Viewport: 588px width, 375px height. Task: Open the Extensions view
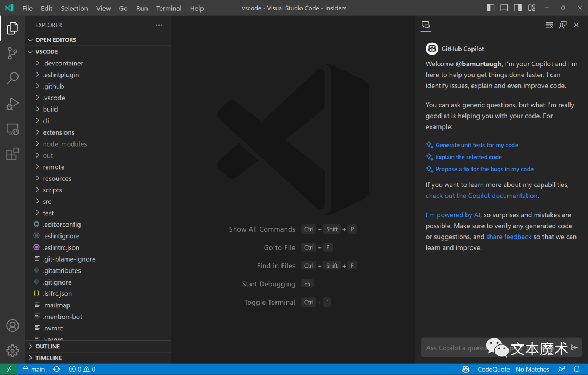(13, 154)
